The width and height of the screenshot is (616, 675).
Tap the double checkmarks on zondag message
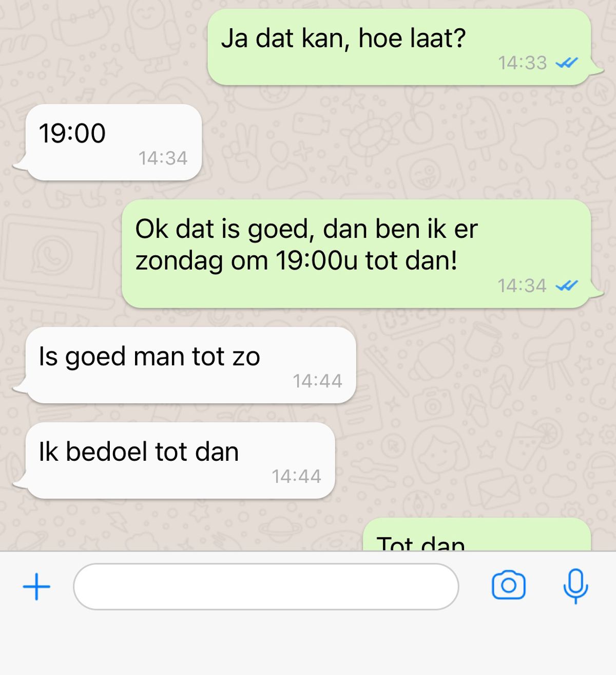coord(566,285)
